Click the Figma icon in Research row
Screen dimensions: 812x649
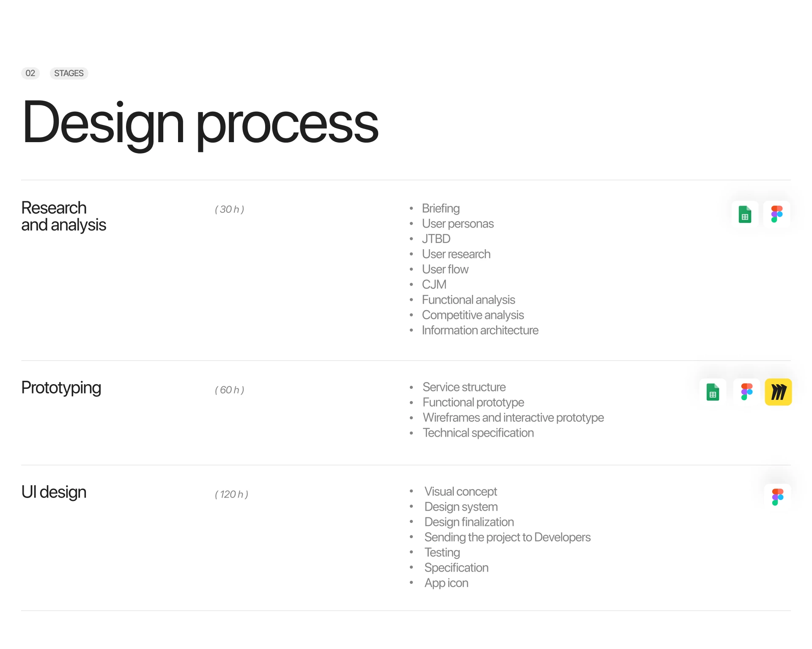[777, 214]
